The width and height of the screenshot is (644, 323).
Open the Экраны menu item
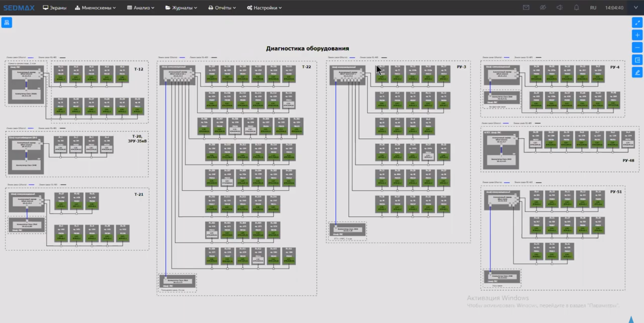point(55,8)
